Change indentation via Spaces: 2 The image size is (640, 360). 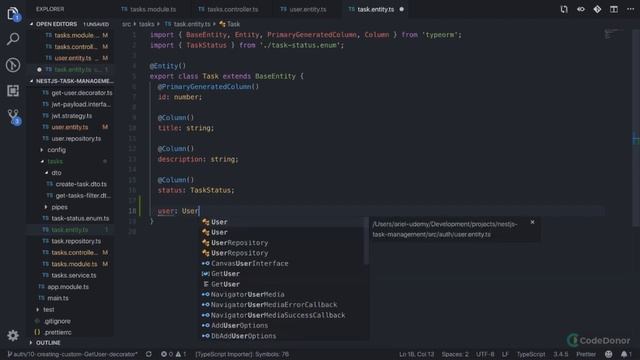(x=455, y=354)
